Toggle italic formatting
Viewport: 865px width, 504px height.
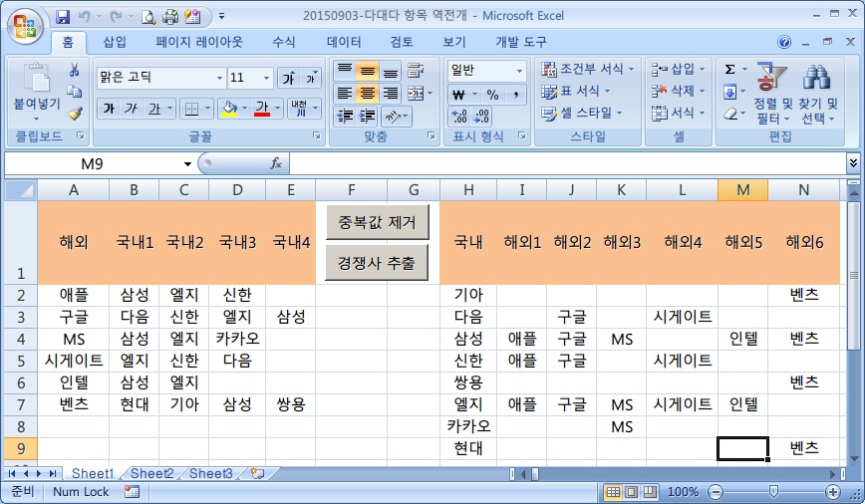tap(131, 109)
